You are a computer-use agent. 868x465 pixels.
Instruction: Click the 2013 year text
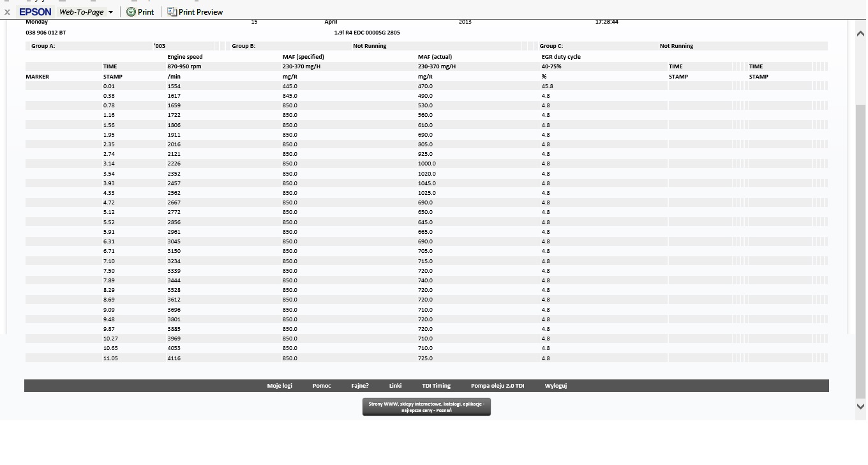click(x=465, y=22)
